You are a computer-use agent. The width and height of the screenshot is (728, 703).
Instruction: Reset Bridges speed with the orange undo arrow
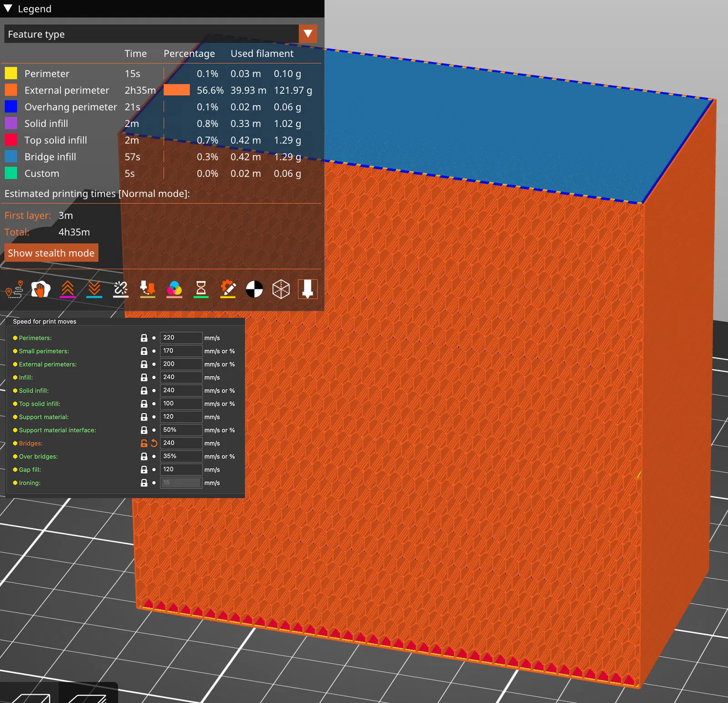[x=154, y=443]
